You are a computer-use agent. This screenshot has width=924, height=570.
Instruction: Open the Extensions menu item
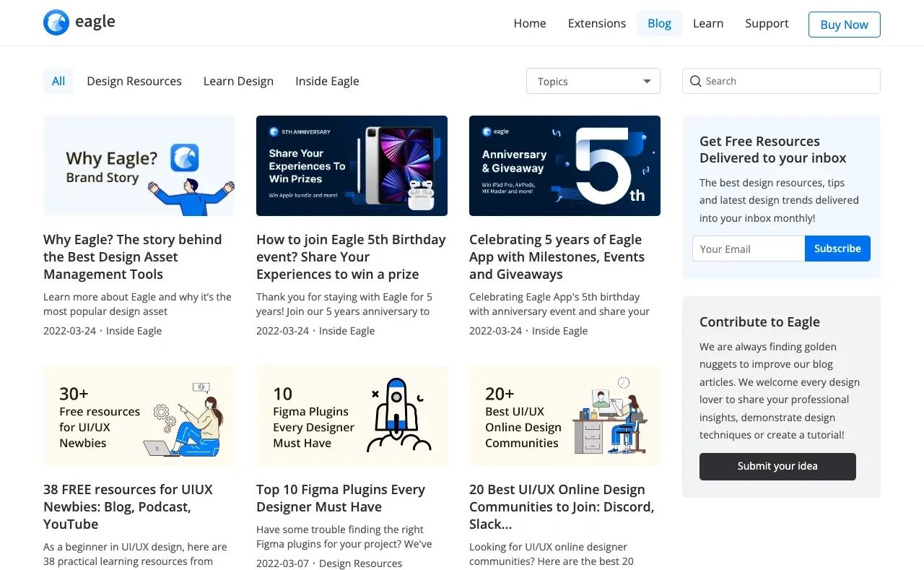coord(597,23)
